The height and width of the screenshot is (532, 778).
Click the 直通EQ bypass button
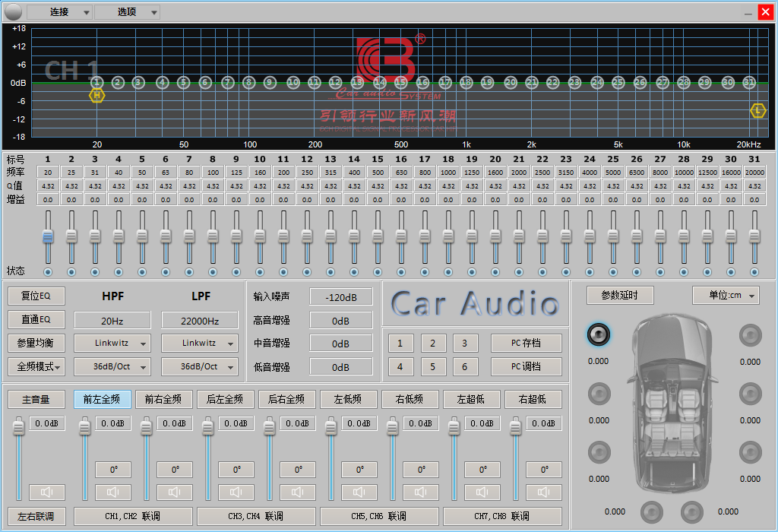pos(36,320)
